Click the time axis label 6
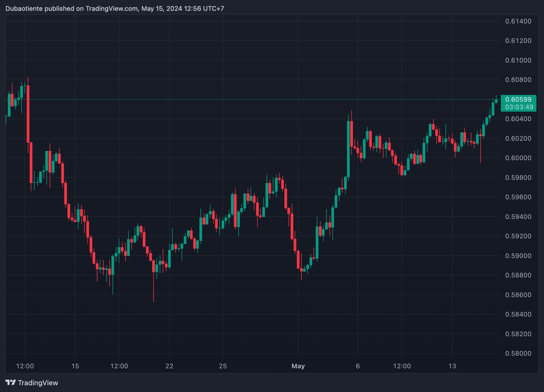The image size is (544, 392). coord(358,366)
